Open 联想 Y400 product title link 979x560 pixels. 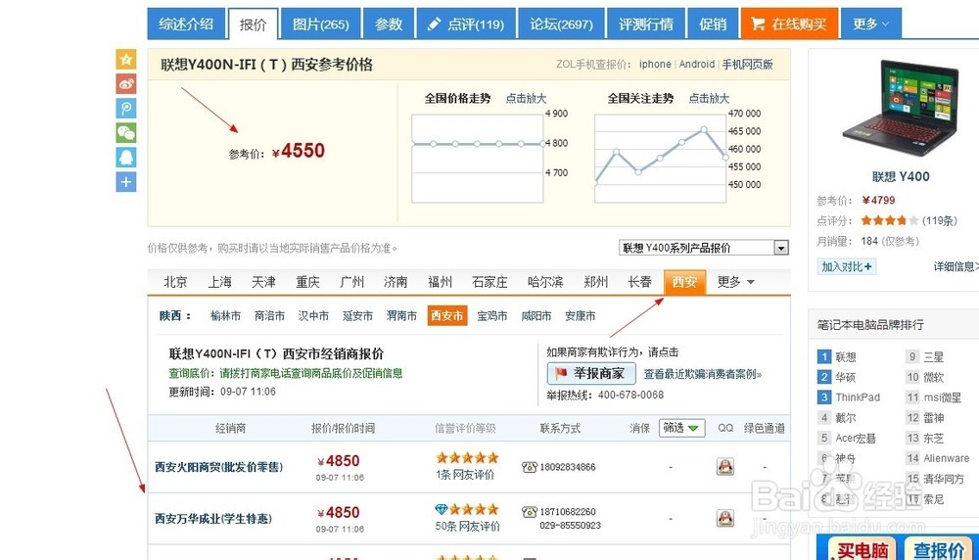click(901, 176)
